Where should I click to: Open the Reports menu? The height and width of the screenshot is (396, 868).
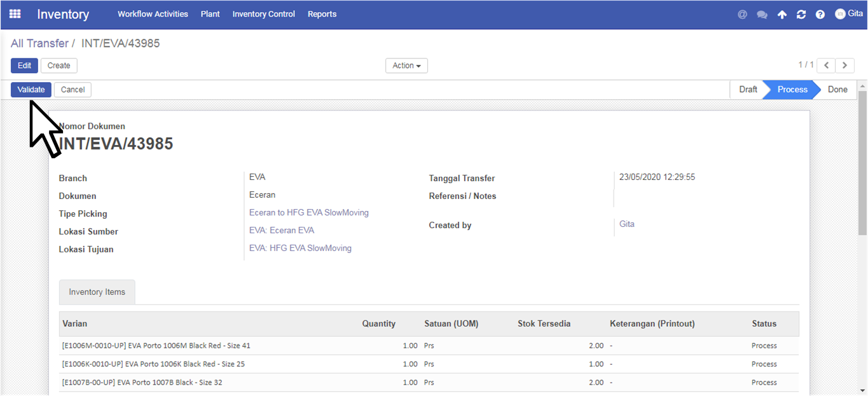tap(322, 14)
